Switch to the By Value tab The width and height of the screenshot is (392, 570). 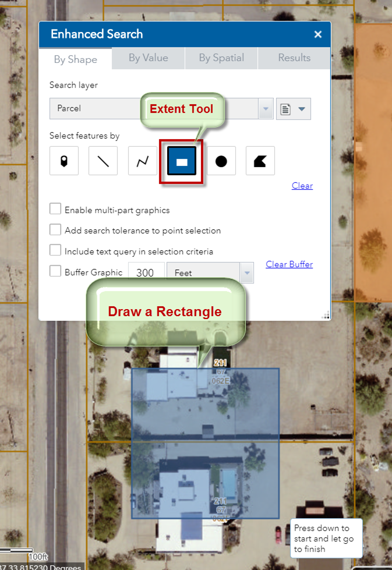coord(149,58)
